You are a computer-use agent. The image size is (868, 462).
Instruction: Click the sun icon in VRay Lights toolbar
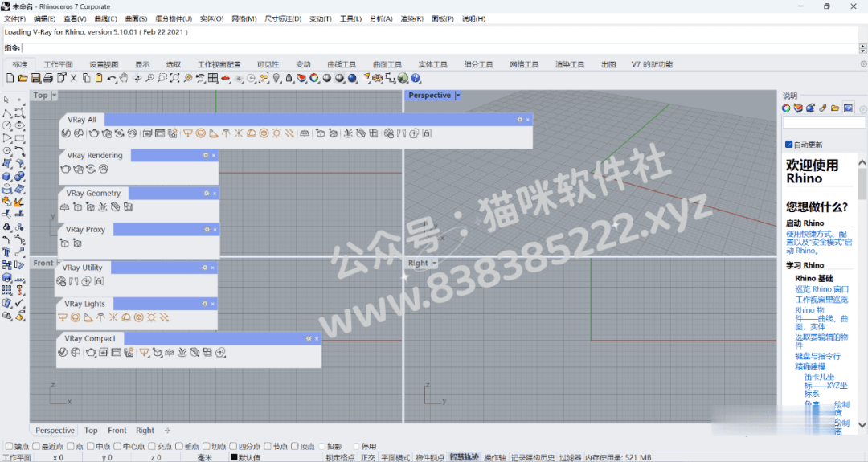tap(151, 317)
